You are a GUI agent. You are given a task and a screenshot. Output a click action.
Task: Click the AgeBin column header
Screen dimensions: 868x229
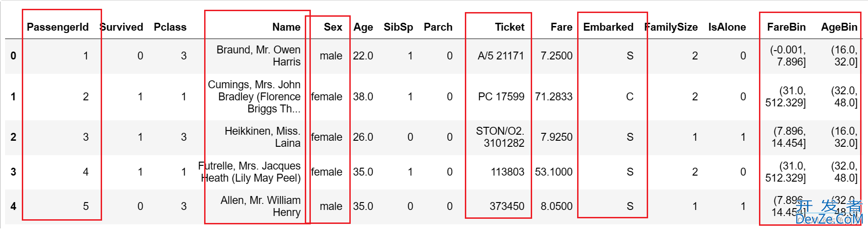[x=839, y=27]
